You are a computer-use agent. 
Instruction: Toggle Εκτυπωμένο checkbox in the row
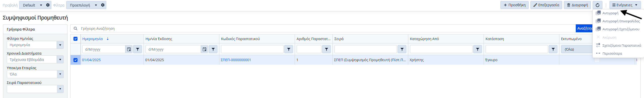coord(597,60)
